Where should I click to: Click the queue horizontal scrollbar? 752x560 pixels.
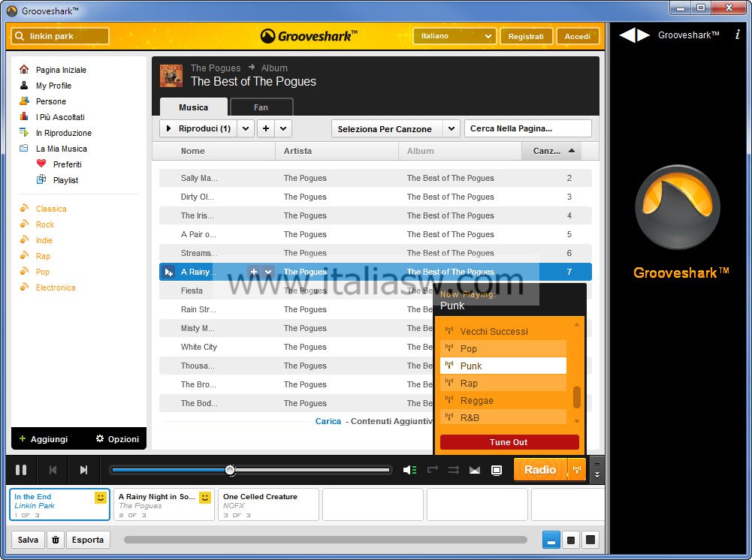pos(325,540)
